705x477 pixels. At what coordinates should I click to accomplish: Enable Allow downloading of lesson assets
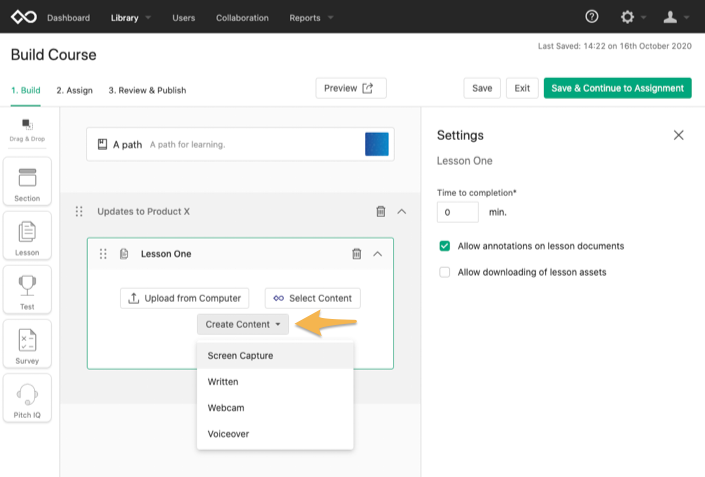click(x=445, y=272)
